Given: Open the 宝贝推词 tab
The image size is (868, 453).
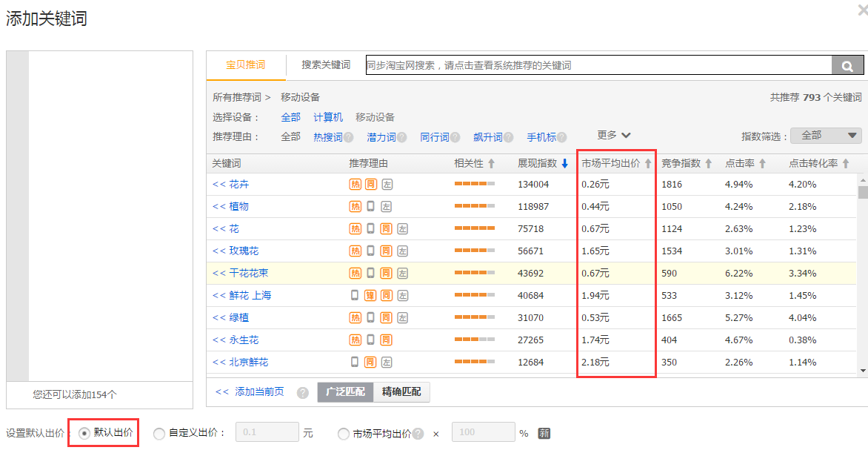Looking at the screenshot, I should [x=246, y=65].
